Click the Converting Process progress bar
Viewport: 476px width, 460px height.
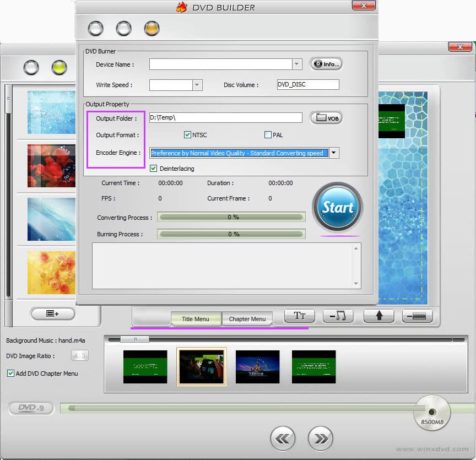coord(232,217)
